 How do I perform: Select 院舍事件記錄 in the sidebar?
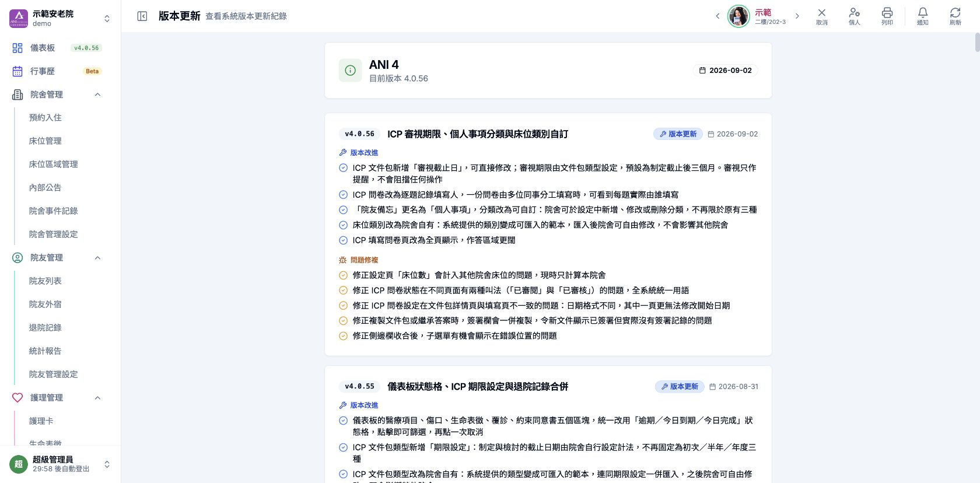54,211
